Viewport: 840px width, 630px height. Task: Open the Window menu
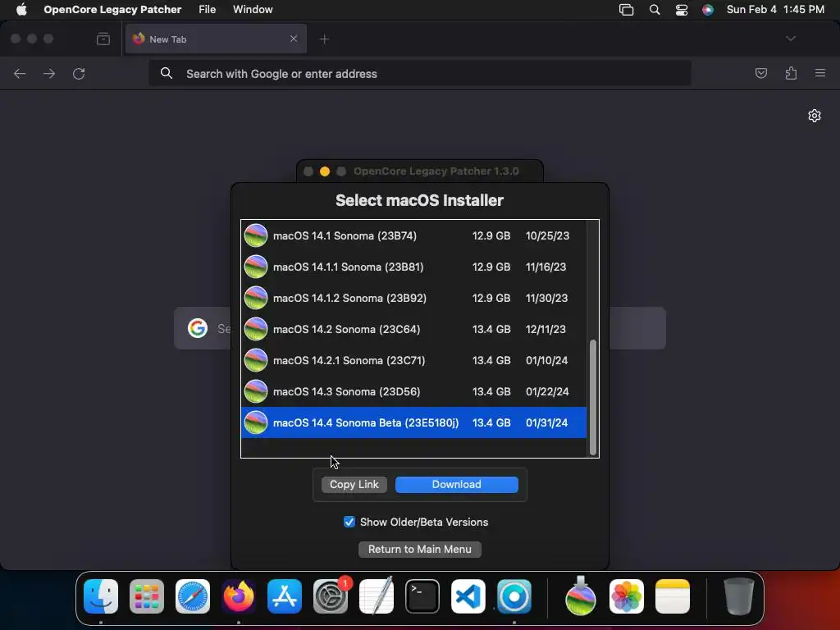(x=253, y=10)
